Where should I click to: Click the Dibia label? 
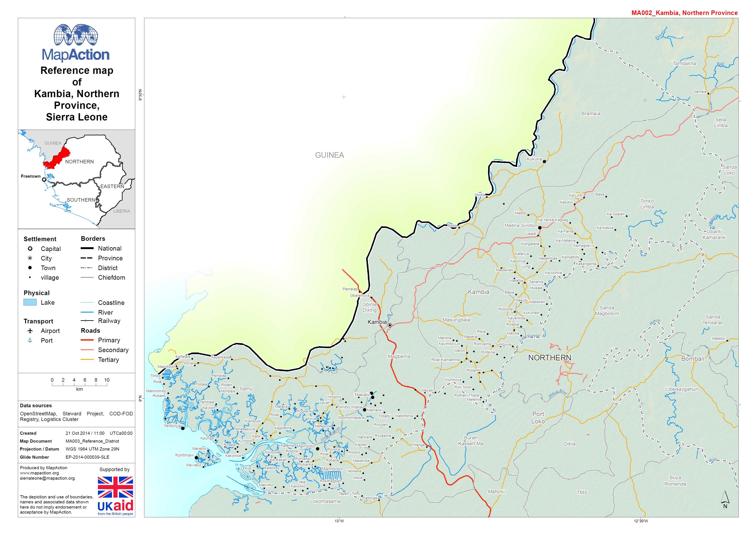pos(570,444)
